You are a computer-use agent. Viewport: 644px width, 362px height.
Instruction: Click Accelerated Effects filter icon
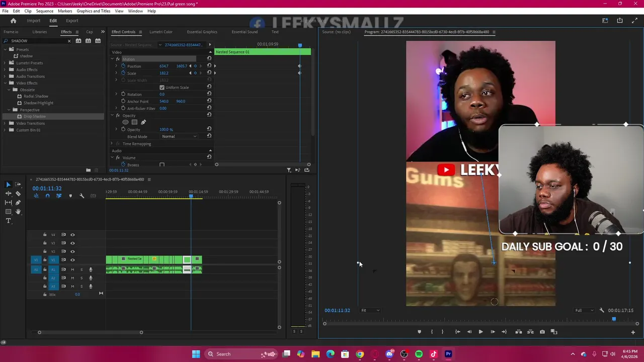tap(78, 41)
